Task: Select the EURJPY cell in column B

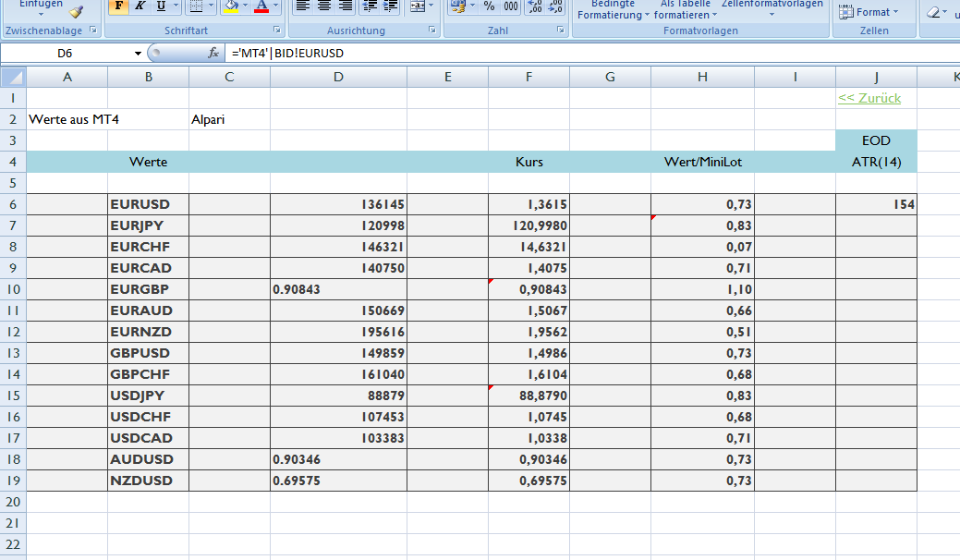Action: 148,225
